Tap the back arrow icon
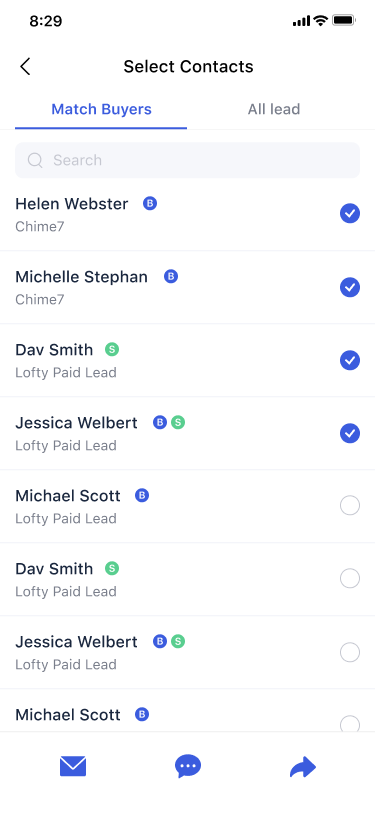This screenshot has width=375, height=813. (25, 66)
